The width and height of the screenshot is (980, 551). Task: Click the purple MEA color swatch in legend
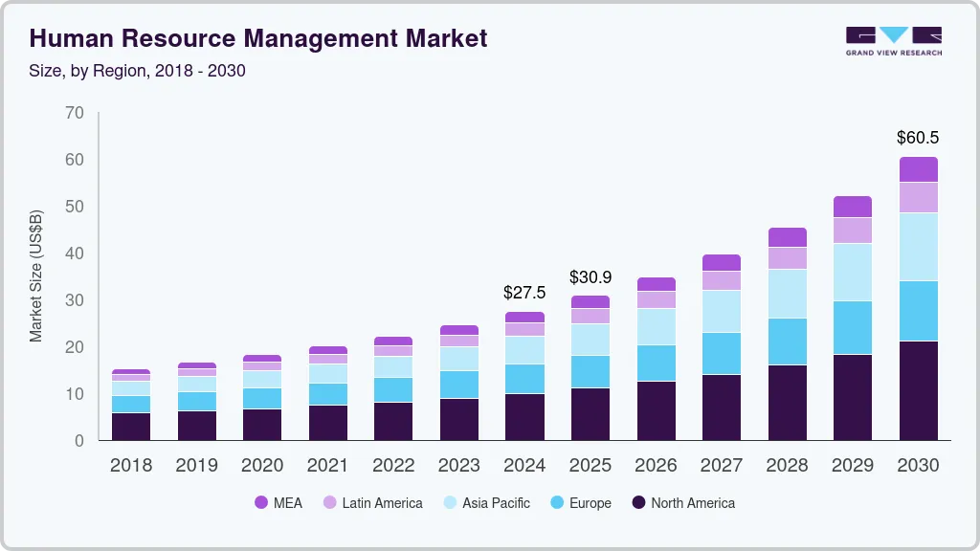pyautogui.click(x=261, y=502)
